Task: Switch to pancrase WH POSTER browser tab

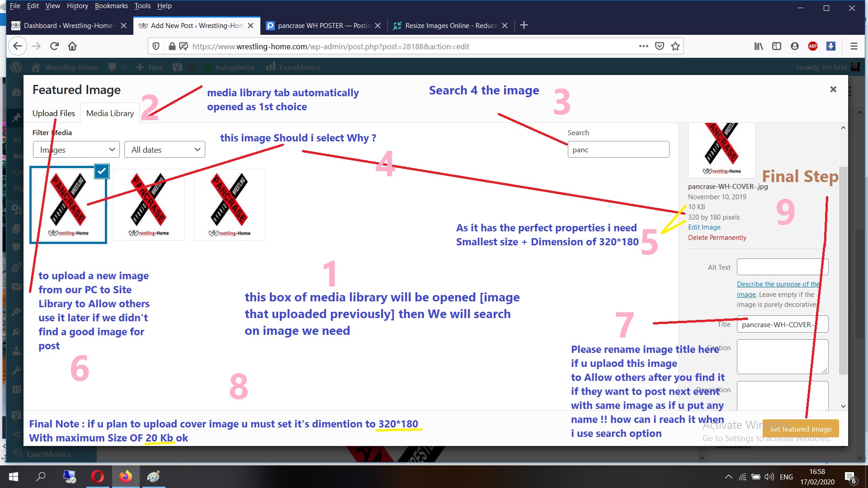Action: (x=324, y=25)
